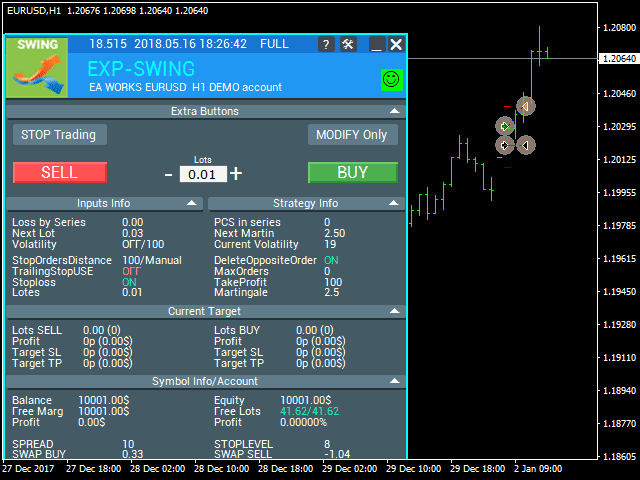
Task: Collapse the Current Target section
Action: point(395,311)
